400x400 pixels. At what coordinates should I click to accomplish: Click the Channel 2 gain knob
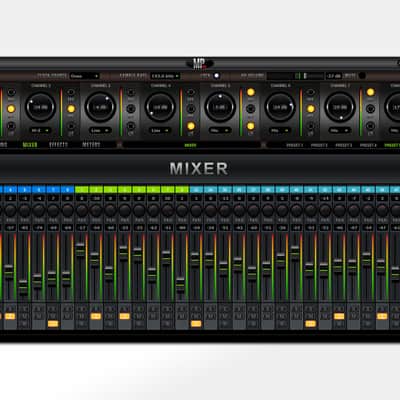(x=41, y=107)
